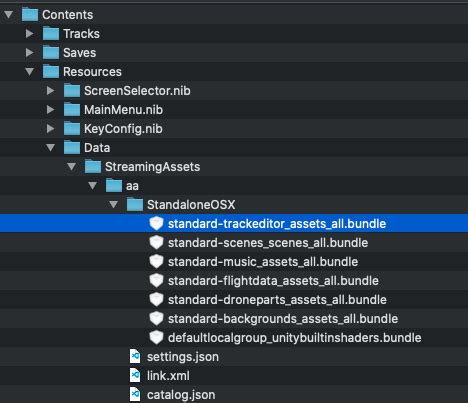Click the ScreenSelector.nib folder icon

coord(72,90)
